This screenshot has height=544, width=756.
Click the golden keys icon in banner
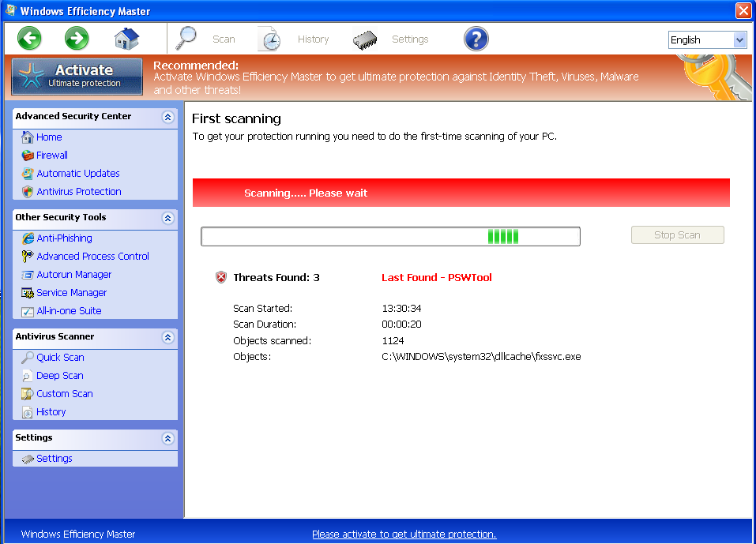[x=715, y=77]
